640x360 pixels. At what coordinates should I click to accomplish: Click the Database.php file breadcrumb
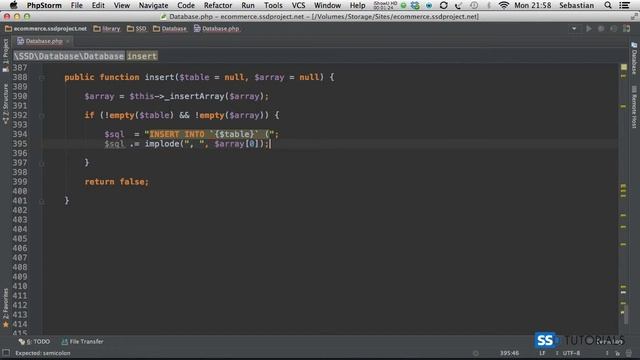[x=217, y=29]
